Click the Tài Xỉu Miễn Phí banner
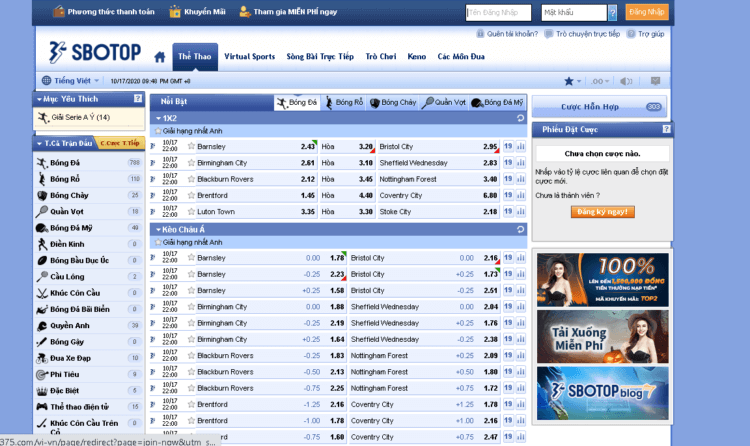Viewport: 750px width, 446px height. point(602,335)
